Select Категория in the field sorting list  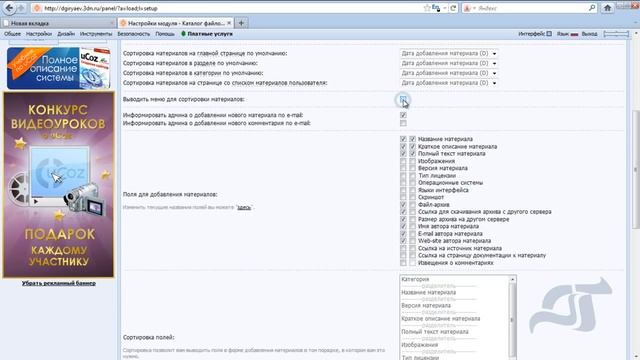pos(415,279)
